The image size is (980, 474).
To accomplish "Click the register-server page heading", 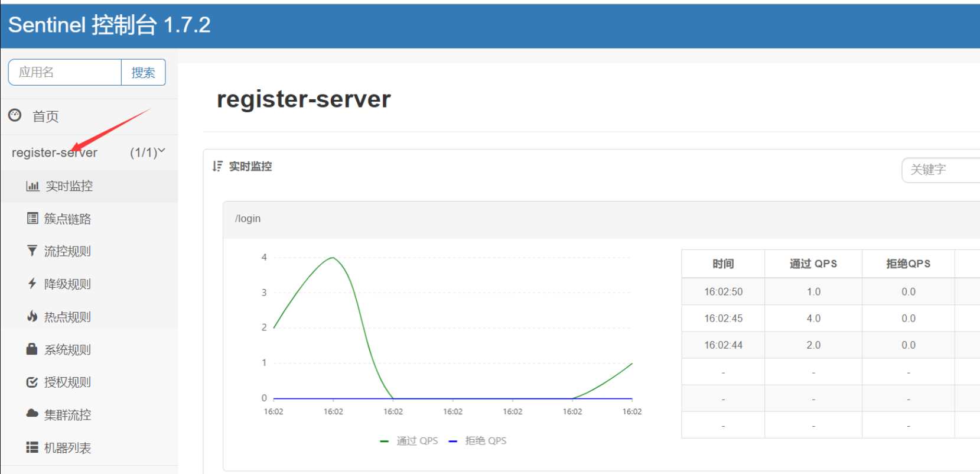I will pos(304,99).
